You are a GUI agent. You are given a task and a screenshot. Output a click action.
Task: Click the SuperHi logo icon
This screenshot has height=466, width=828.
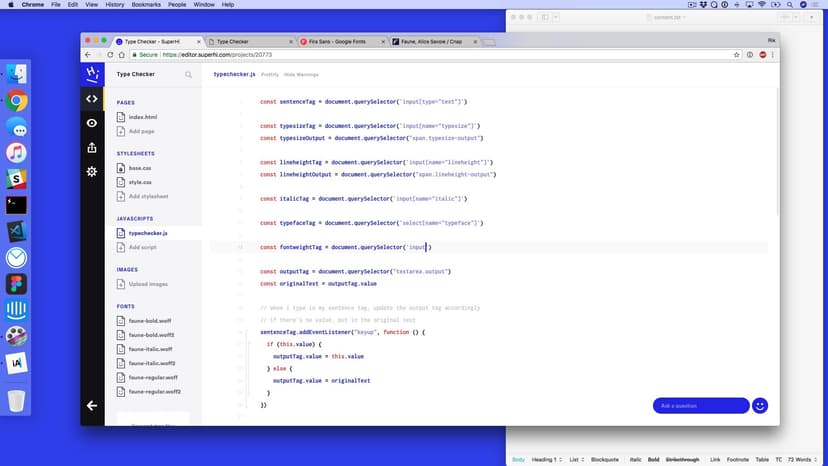92,74
